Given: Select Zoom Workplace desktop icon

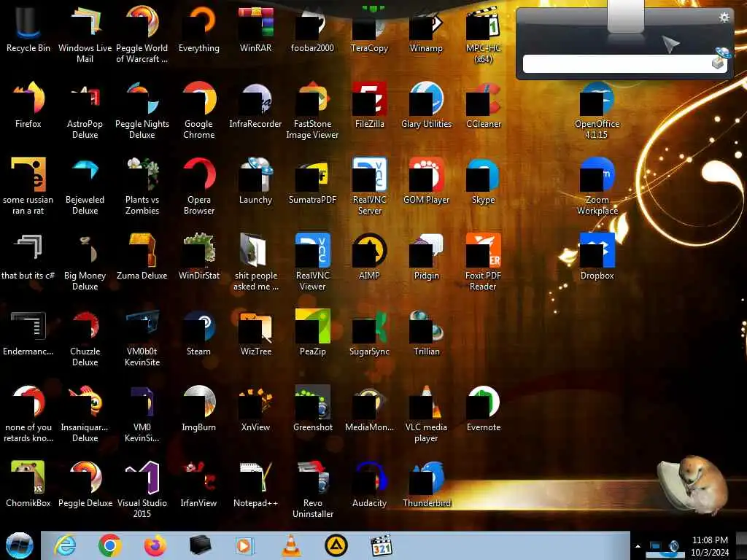Looking at the screenshot, I should [x=597, y=186].
